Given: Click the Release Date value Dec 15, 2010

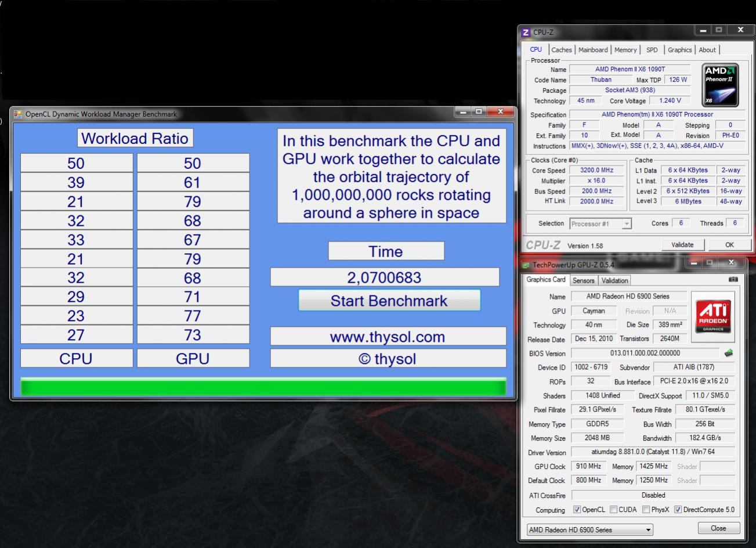Looking at the screenshot, I should click(594, 338).
